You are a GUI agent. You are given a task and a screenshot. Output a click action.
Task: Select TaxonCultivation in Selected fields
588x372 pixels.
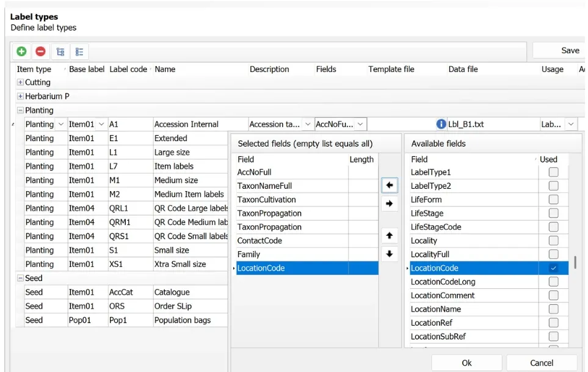[x=307, y=200]
